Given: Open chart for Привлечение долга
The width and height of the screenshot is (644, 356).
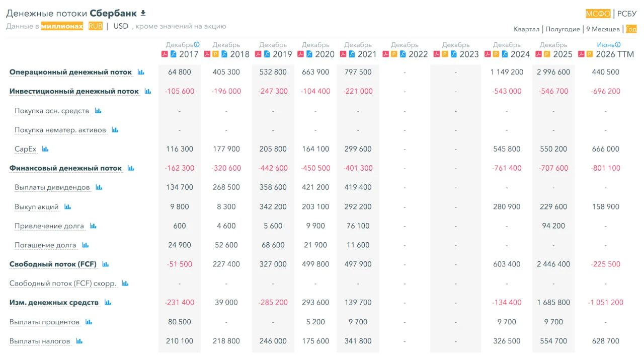Looking at the screenshot, I should [x=93, y=226].
